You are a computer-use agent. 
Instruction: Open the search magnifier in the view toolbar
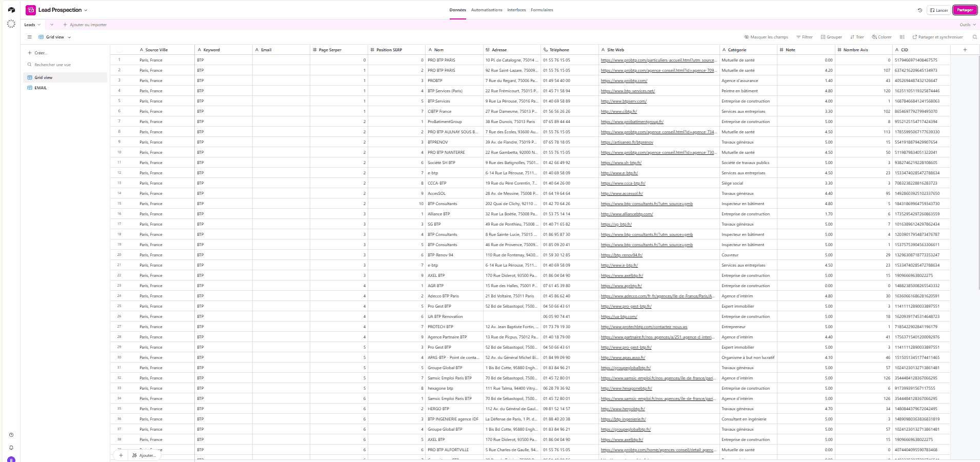pyautogui.click(x=974, y=37)
